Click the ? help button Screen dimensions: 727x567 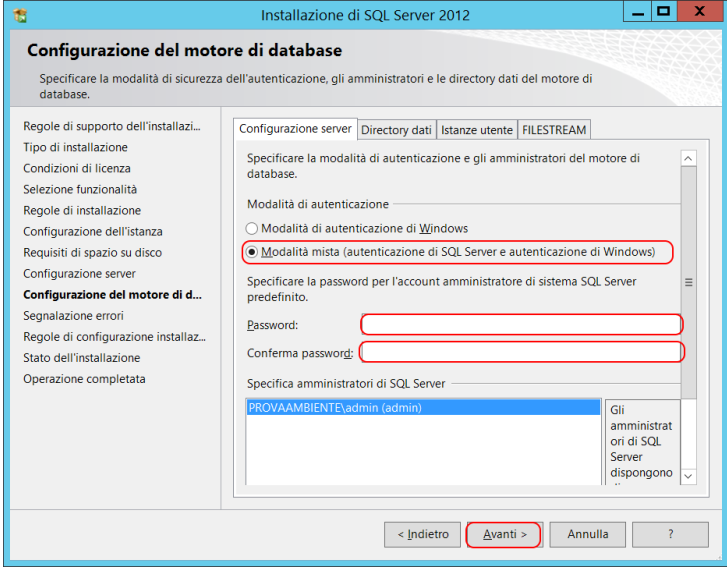coord(670,535)
